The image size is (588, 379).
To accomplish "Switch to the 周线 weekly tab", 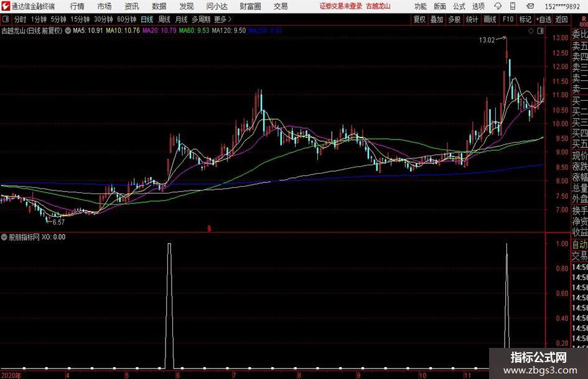I will click(x=164, y=19).
